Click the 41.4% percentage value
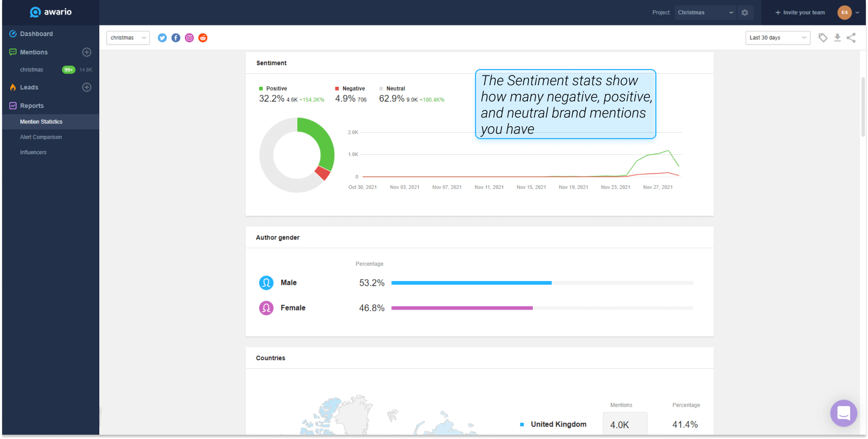Screen dimensions: 868x439 (685, 425)
